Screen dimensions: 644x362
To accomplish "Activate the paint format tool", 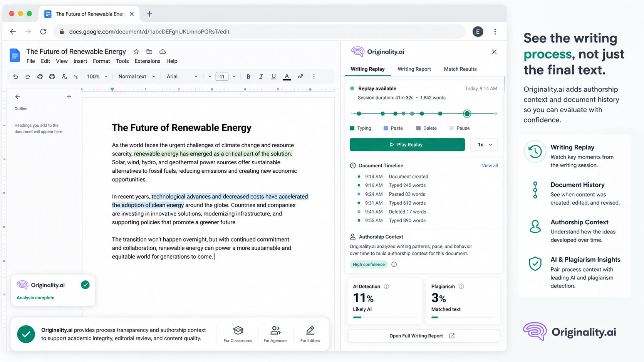I will coord(76,77).
